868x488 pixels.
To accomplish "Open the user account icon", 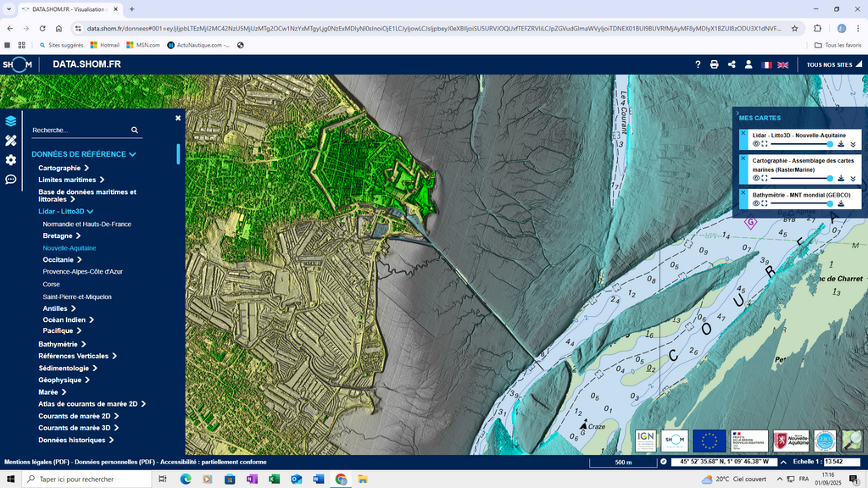I will [748, 64].
